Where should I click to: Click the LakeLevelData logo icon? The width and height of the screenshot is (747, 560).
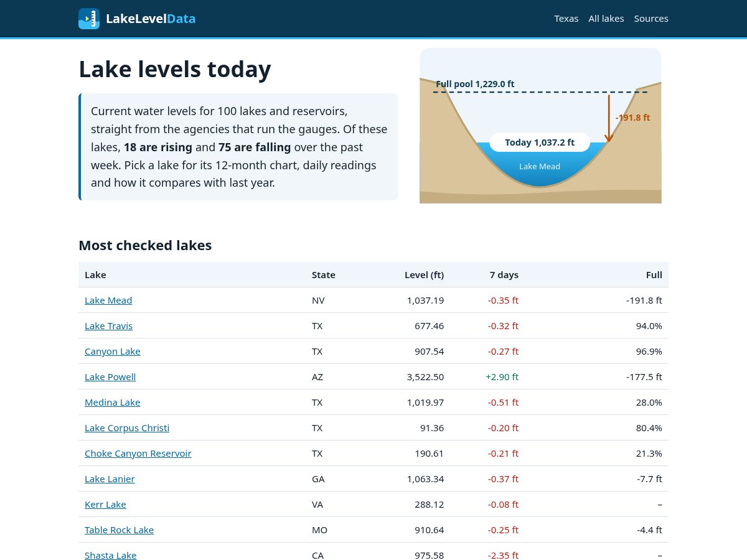[89, 19]
